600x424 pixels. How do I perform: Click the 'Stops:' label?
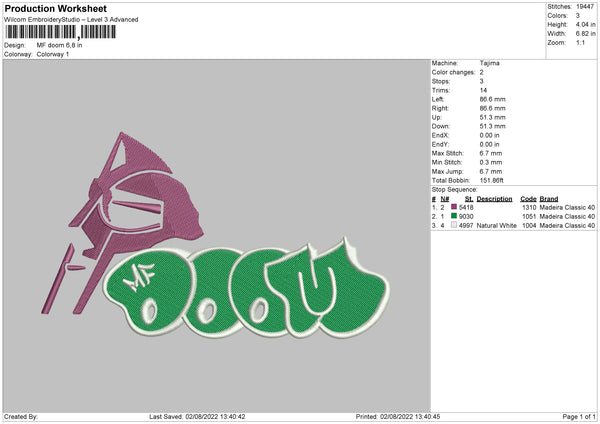(x=441, y=81)
